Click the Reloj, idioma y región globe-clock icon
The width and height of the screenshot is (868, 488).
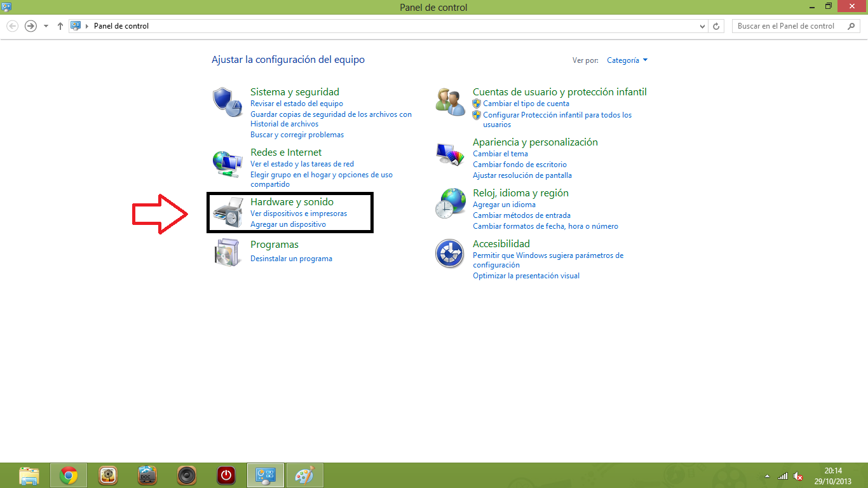pyautogui.click(x=451, y=203)
